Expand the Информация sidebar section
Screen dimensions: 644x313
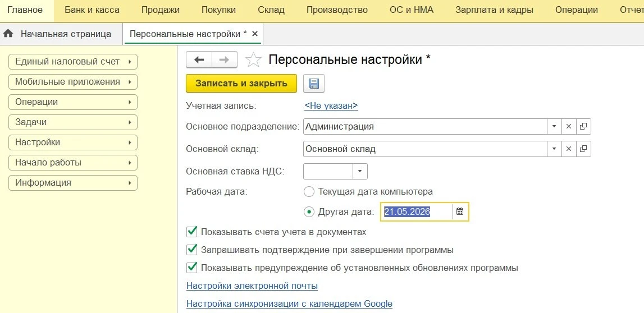pos(72,182)
